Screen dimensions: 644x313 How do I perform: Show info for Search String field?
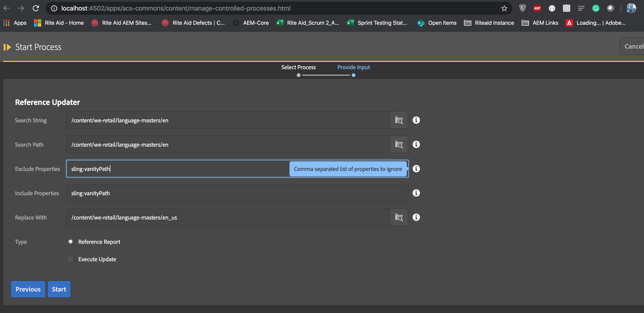416,120
